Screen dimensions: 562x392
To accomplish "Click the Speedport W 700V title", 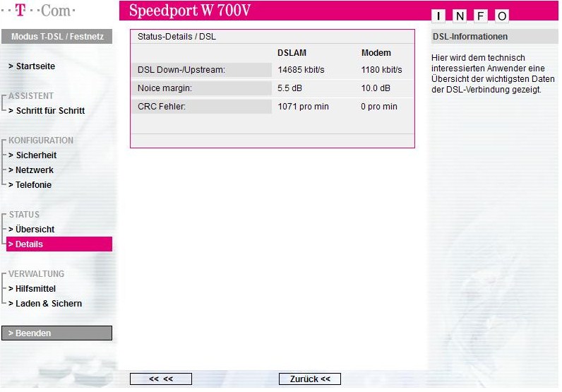I will [190, 11].
